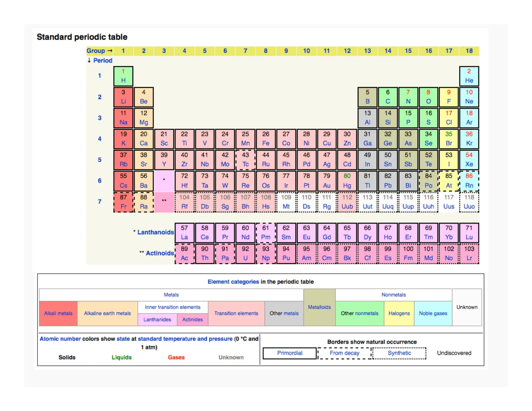The image size is (532, 411).
Task: Click the Halogens legend swatch
Action: [x=399, y=314]
